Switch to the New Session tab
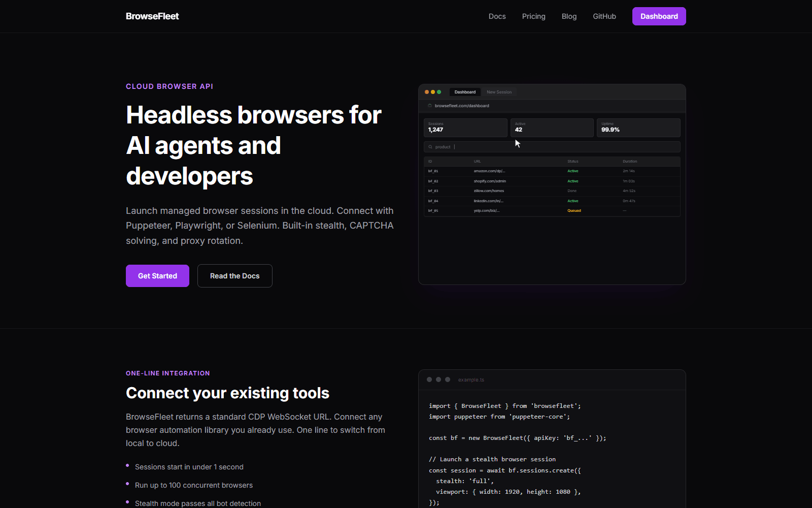 (499, 92)
